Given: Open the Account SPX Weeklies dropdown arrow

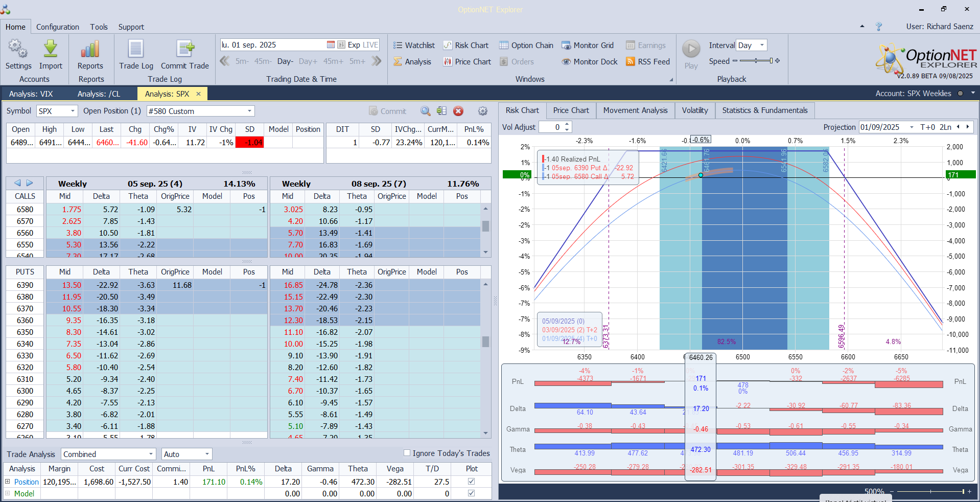Looking at the screenshot, I should point(973,93).
